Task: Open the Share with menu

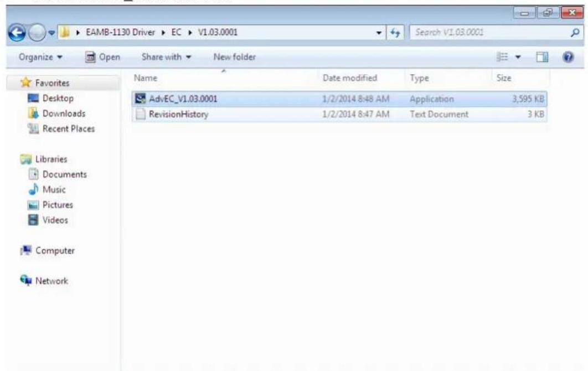Action: pyautogui.click(x=166, y=57)
